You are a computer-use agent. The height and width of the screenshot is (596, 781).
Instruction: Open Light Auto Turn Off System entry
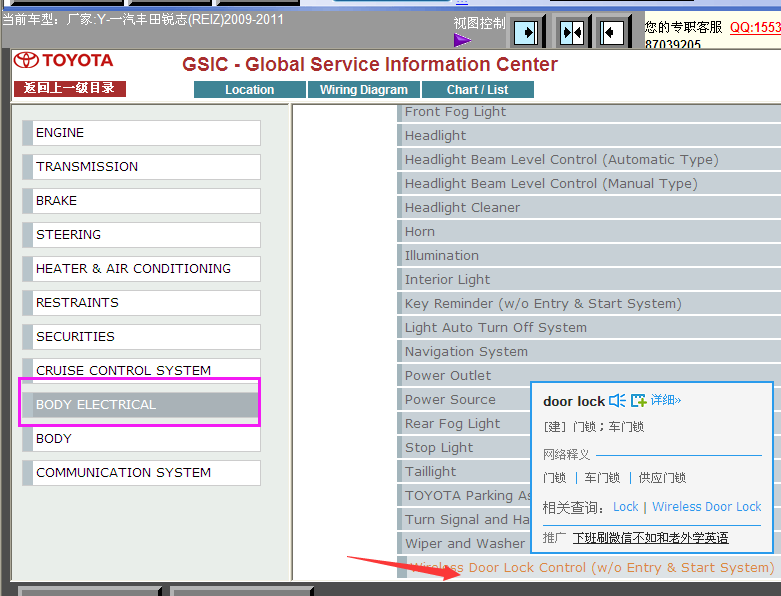point(589,327)
